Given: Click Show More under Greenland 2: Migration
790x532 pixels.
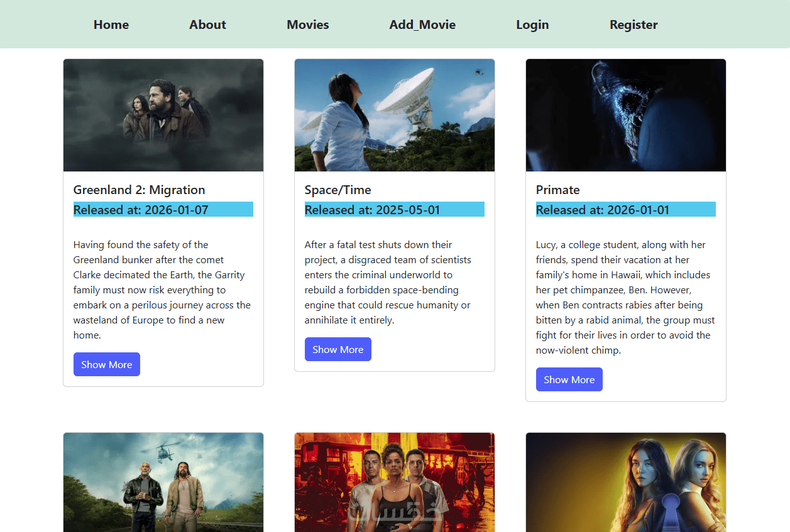Looking at the screenshot, I should (107, 364).
